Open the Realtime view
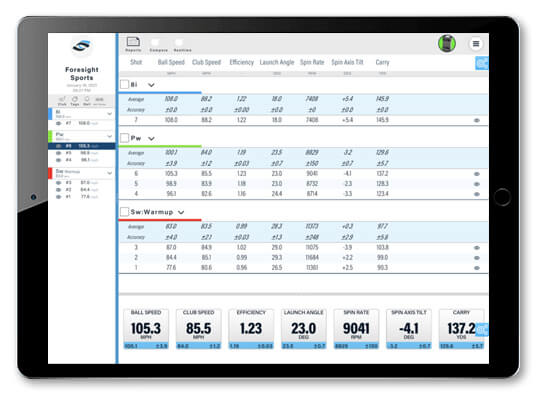This screenshot has height=395, width=536. (x=182, y=45)
